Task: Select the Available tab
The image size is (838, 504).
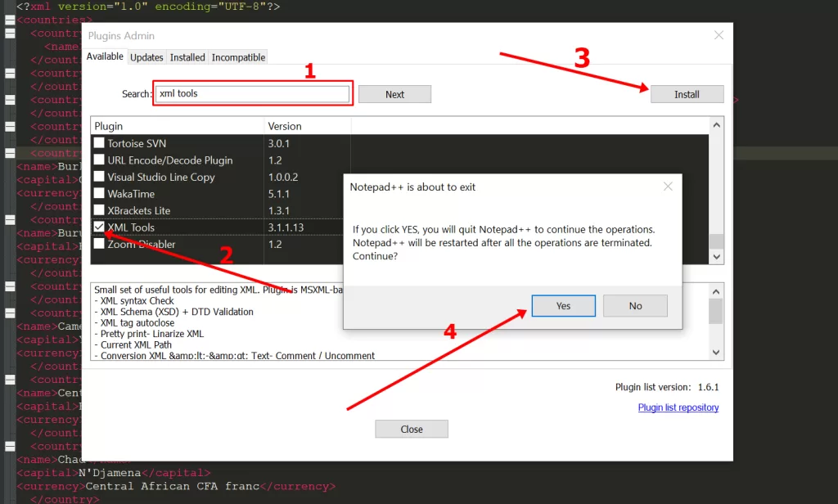Action: click(105, 56)
